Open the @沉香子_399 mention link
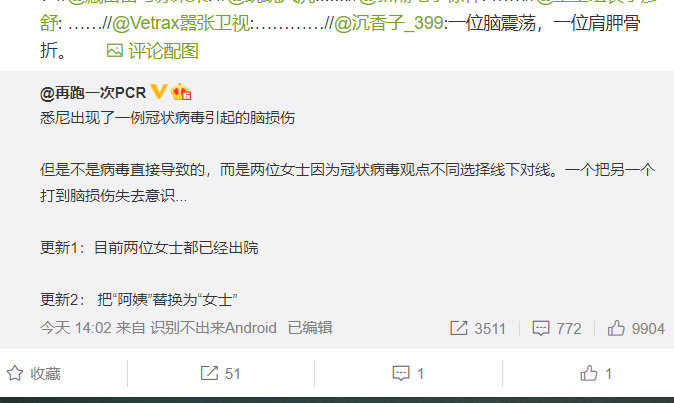674x403 pixels. coord(389,23)
